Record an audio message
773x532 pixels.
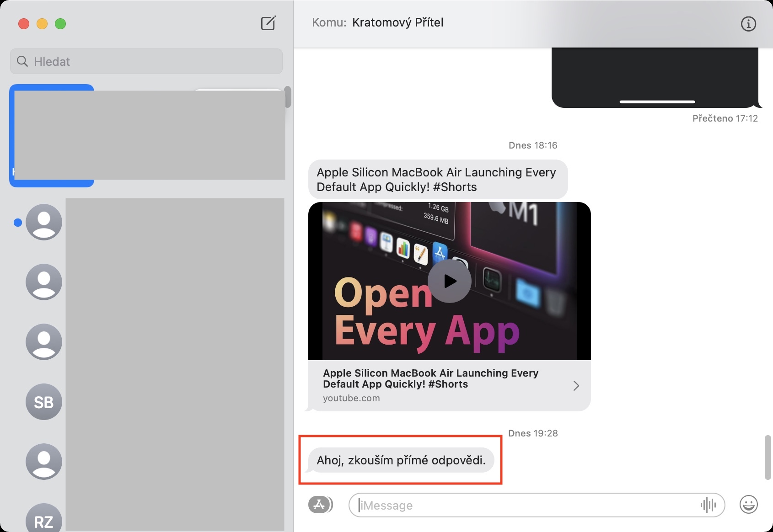click(708, 505)
